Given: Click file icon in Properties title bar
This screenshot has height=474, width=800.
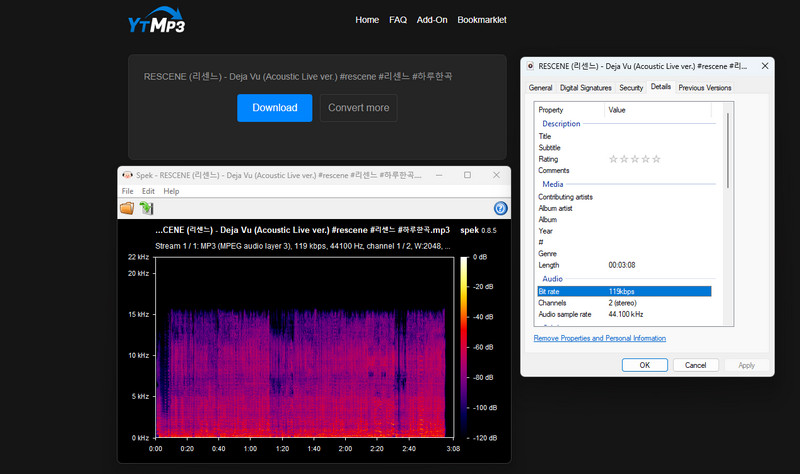Looking at the screenshot, I should click(x=530, y=66).
